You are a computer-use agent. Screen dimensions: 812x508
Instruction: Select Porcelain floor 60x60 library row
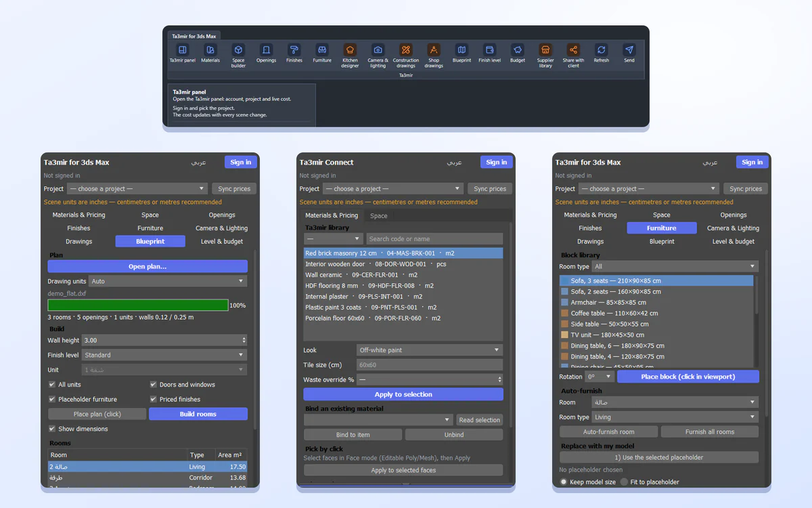click(403, 318)
